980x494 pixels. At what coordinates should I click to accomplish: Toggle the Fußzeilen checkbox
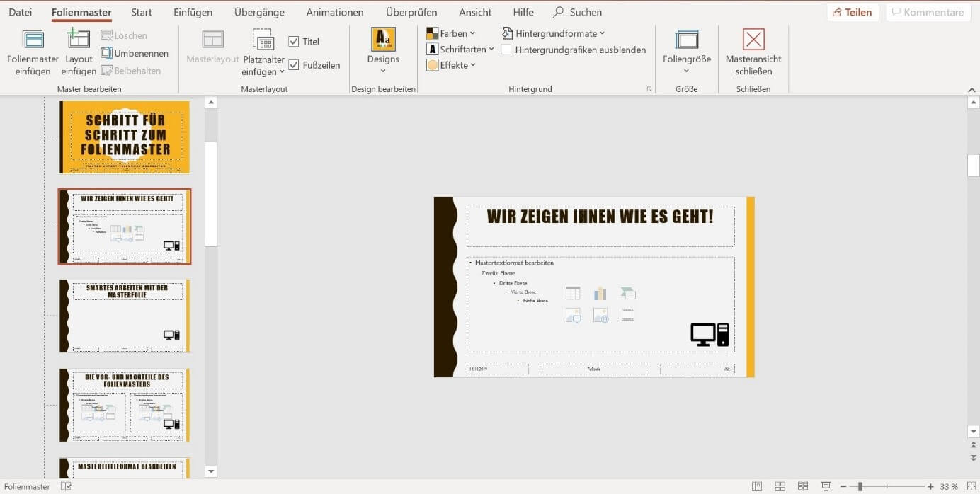(294, 65)
